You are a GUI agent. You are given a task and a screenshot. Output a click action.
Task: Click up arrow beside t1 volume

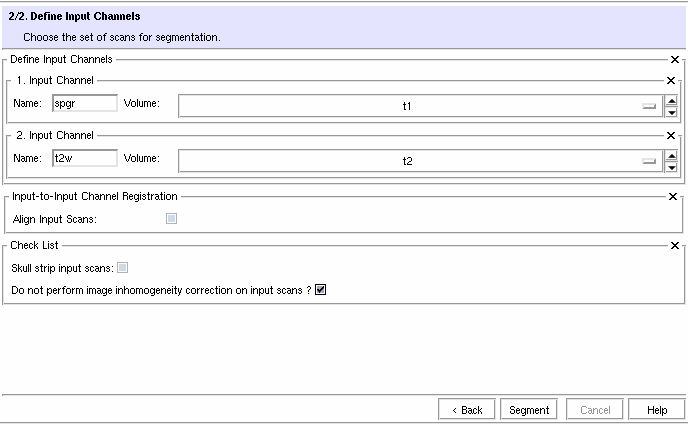[671, 100]
